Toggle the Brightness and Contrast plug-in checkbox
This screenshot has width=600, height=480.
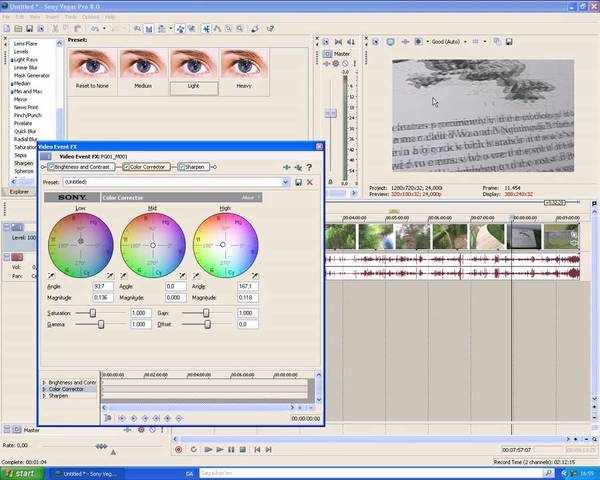point(51,167)
